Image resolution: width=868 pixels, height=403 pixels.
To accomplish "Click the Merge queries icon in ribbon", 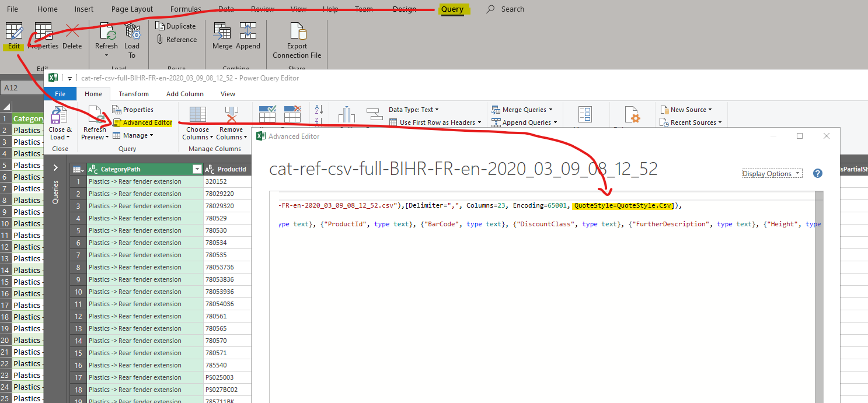I will [222, 32].
